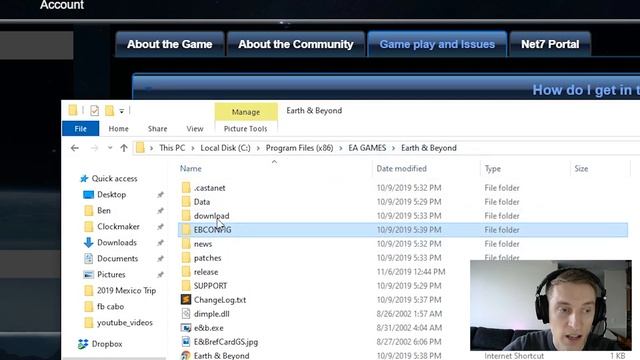This screenshot has width=640, height=360.
Task: Open youtube_videos sidebar folder
Action: [124, 322]
